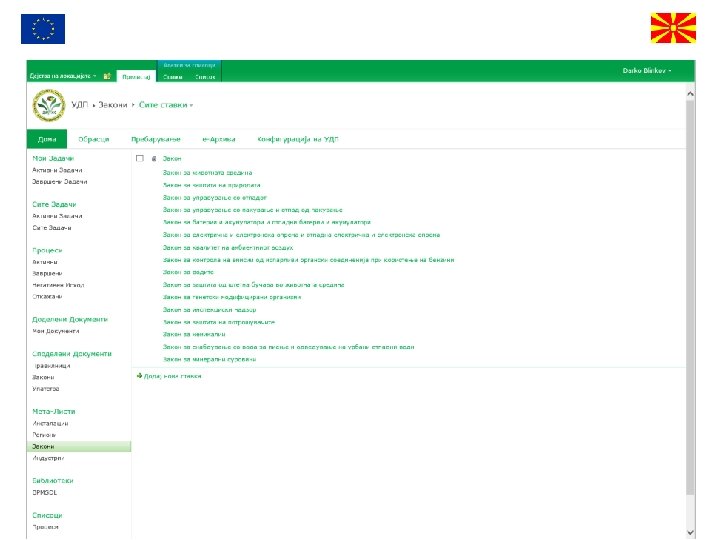Open the Список ribbon tab
Viewport: 720px width, 540px height.
click(205, 77)
